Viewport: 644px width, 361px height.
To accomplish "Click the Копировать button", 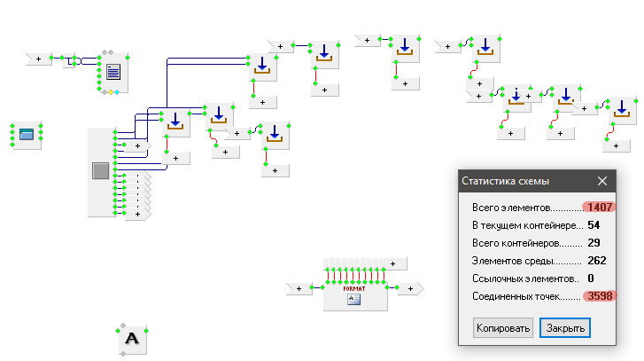I will [x=503, y=327].
